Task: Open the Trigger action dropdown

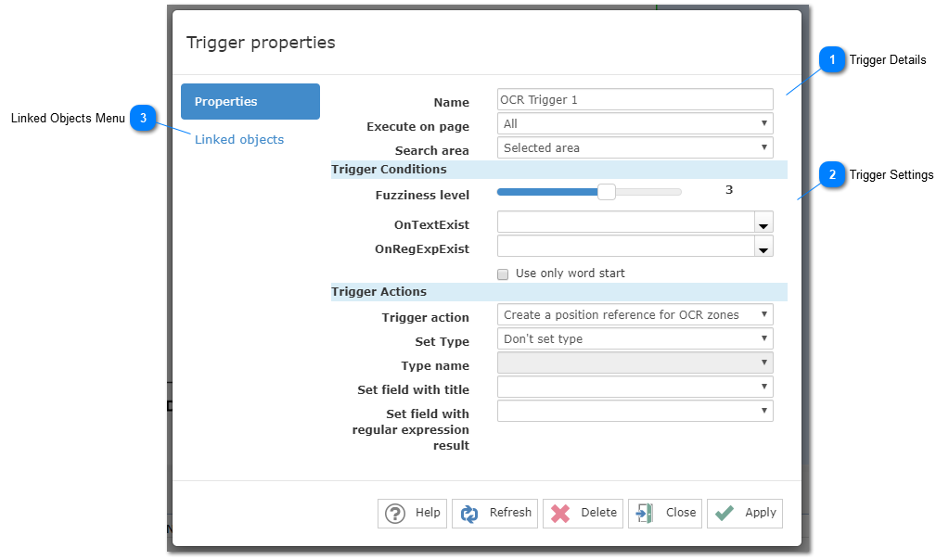Action: 635,314
